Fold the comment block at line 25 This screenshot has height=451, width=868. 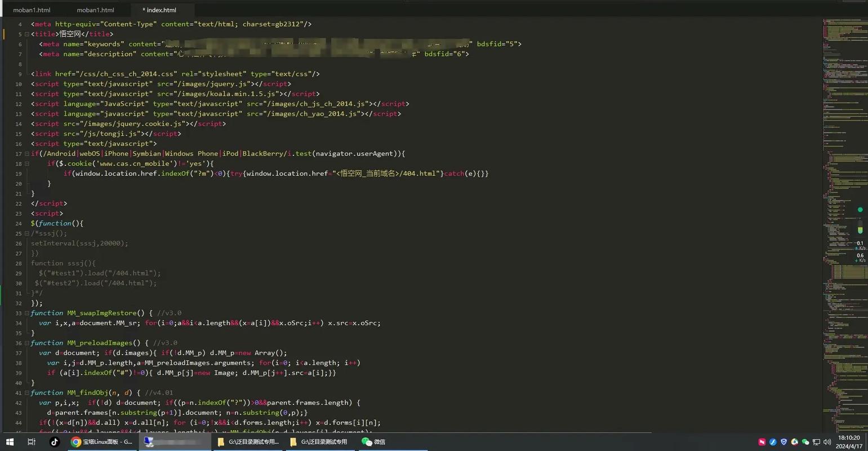[26, 233]
